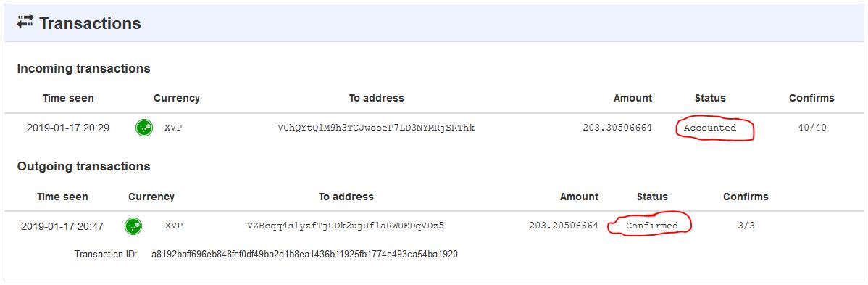Click the XVP coin icon in outgoing row
This screenshot has width=868, height=285.
[x=133, y=226]
